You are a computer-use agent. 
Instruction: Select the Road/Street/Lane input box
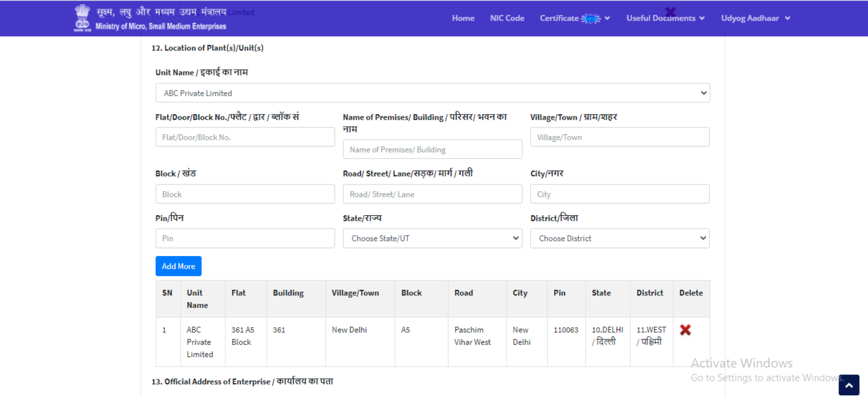pos(432,194)
